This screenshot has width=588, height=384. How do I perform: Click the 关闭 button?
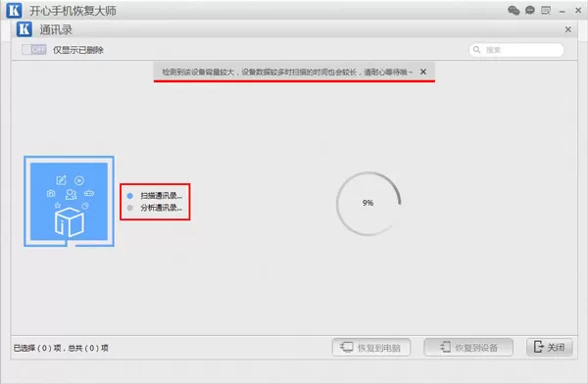[x=550, y=347]
